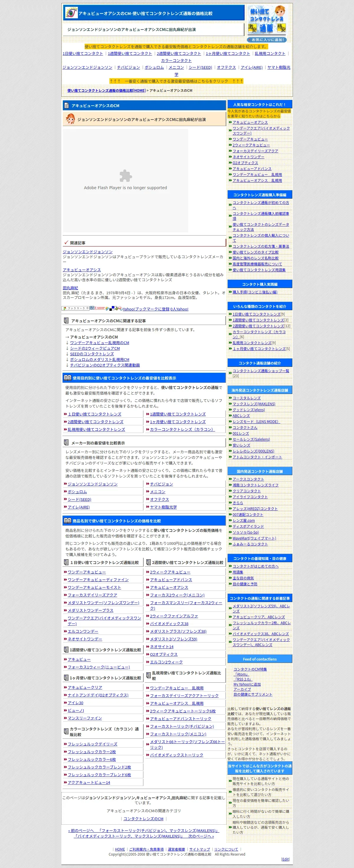Open ボシュロムのメダリスト乱視用CM link
The width and height of the screenshot is (354, 868).
(99, 359)
